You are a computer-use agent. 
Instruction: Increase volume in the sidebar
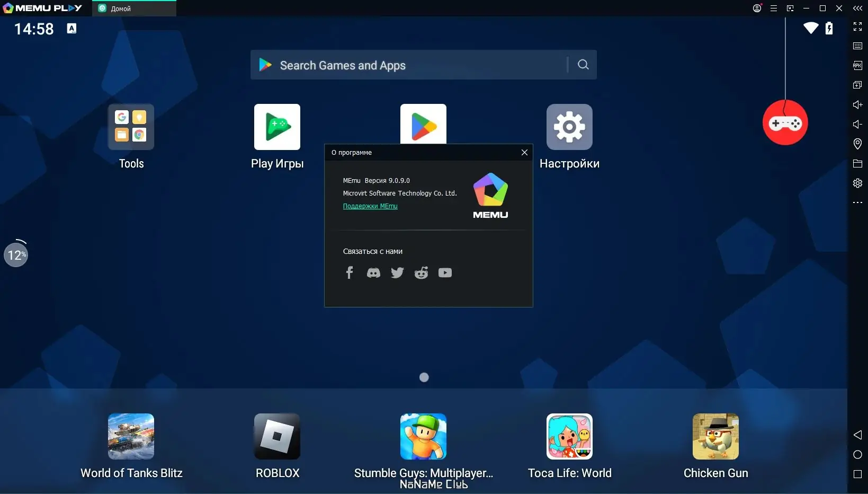[857, 104]
